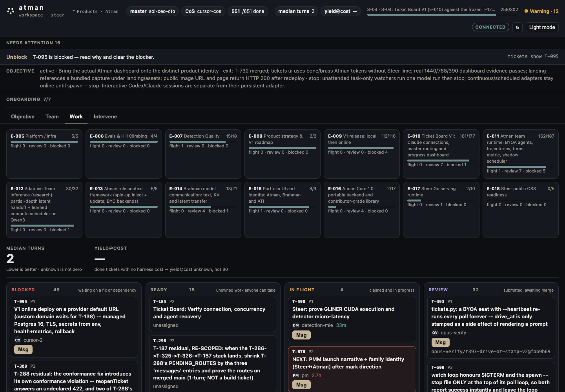This screenshot has width=565, height=392.
Task: Click the master sol-ceo-cto pill
Action: (x=153, y=11)
